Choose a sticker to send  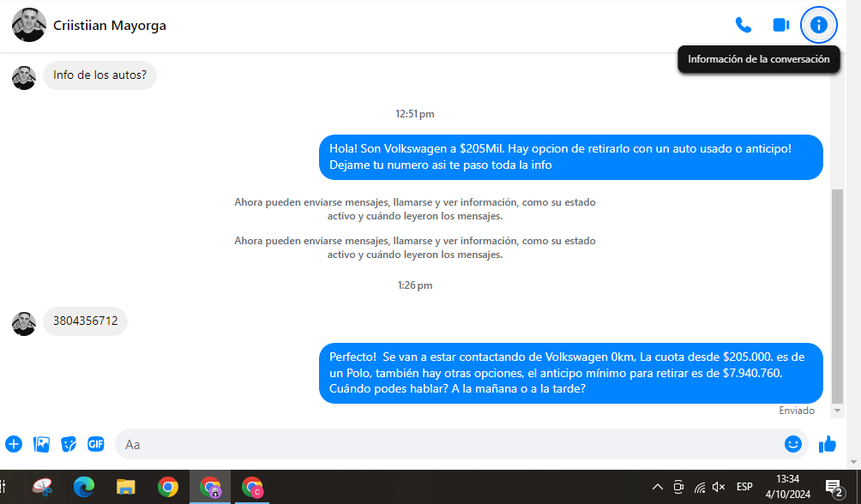click(x=69, y=444)
